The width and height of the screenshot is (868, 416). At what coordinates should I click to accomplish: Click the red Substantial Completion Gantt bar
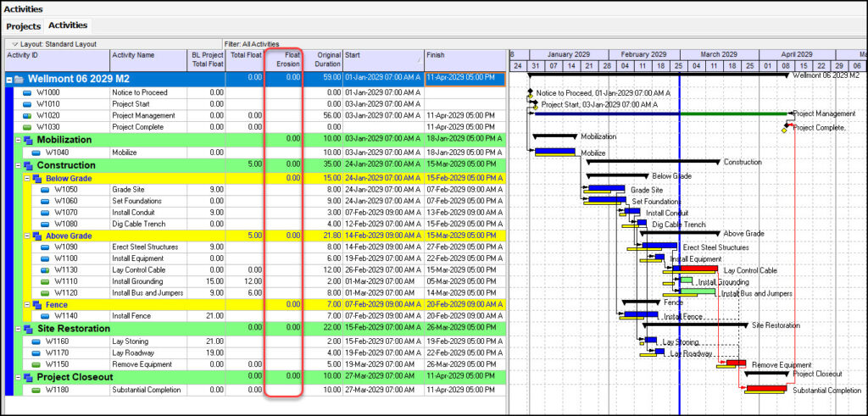click(766, 388)
